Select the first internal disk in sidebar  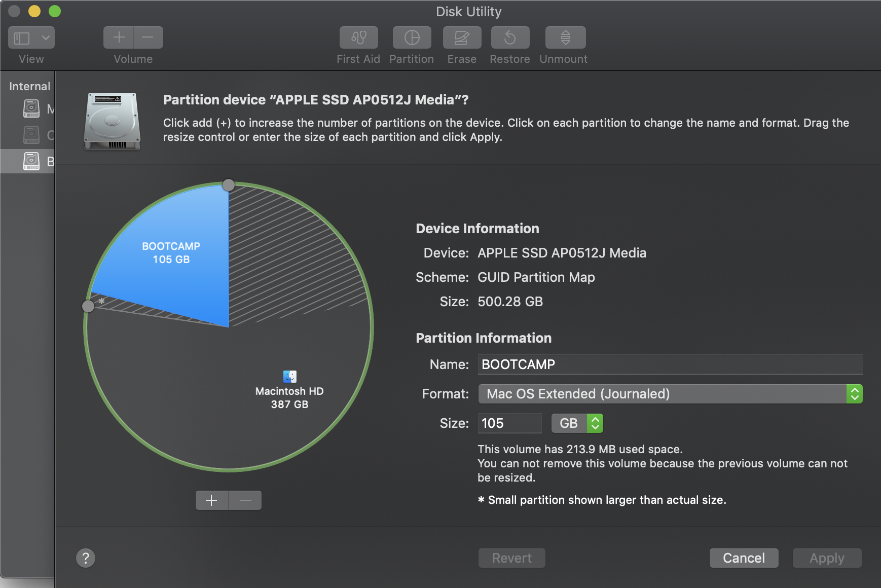[x=31, y=108]
